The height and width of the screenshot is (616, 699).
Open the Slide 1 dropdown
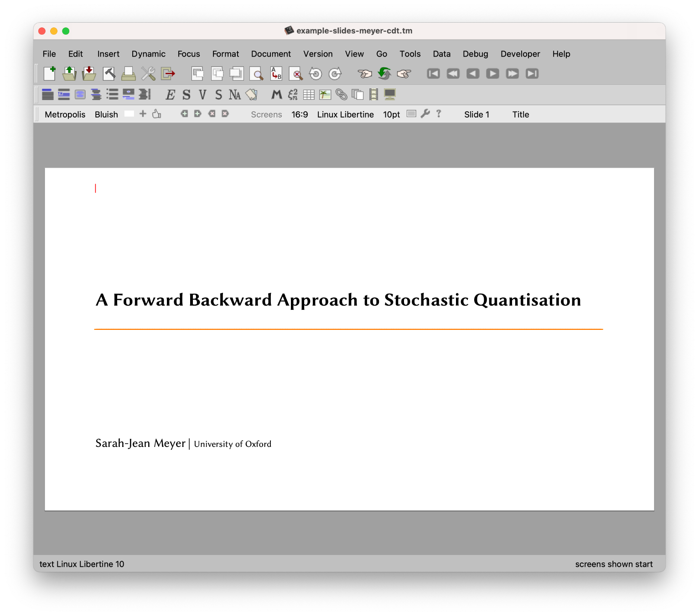point(477,114)
